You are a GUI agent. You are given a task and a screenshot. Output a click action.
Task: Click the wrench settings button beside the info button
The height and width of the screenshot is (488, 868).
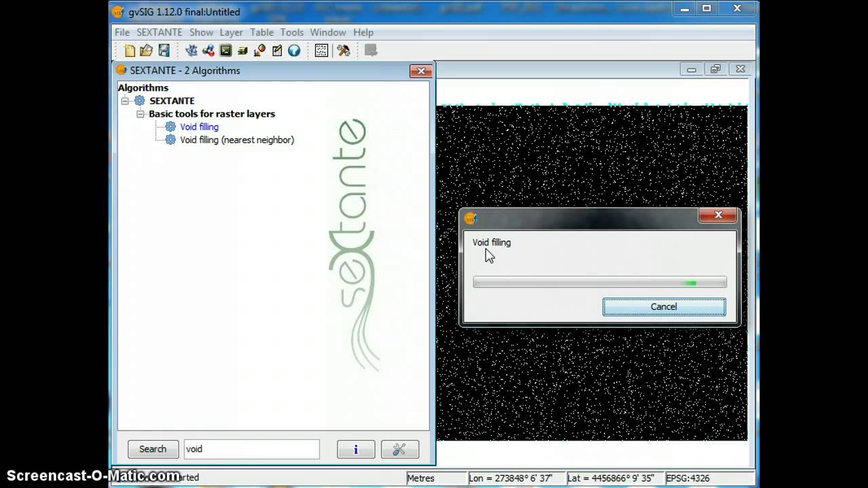(399, 449)
